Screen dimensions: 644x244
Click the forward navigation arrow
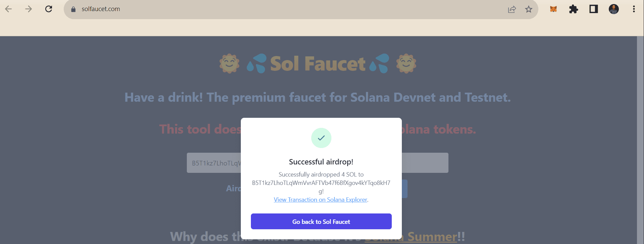click(x=29, y=9)
